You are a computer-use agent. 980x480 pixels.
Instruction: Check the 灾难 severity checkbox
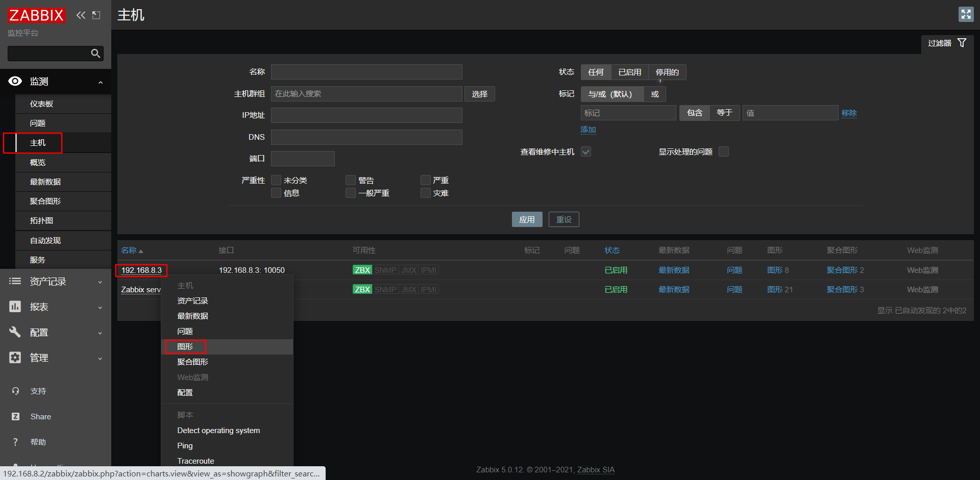pyautogui.click(x=425, y=193)
